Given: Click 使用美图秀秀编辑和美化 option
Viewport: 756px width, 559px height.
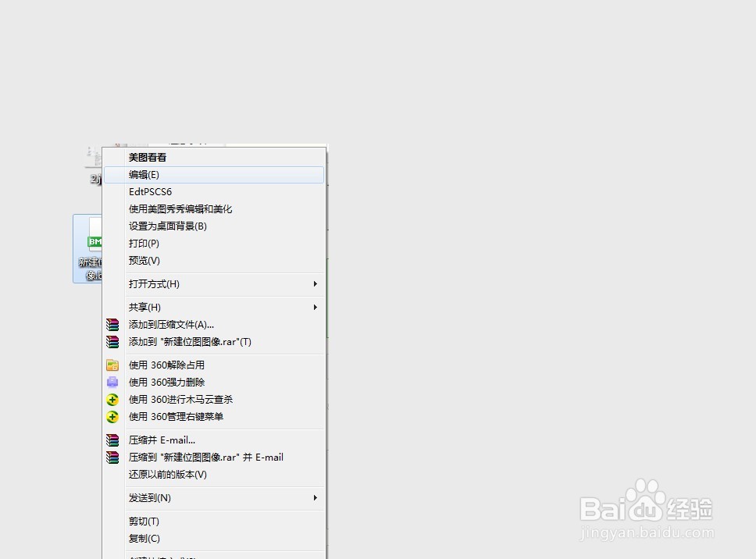Looking at the screenshot, I should coord(214,209).
